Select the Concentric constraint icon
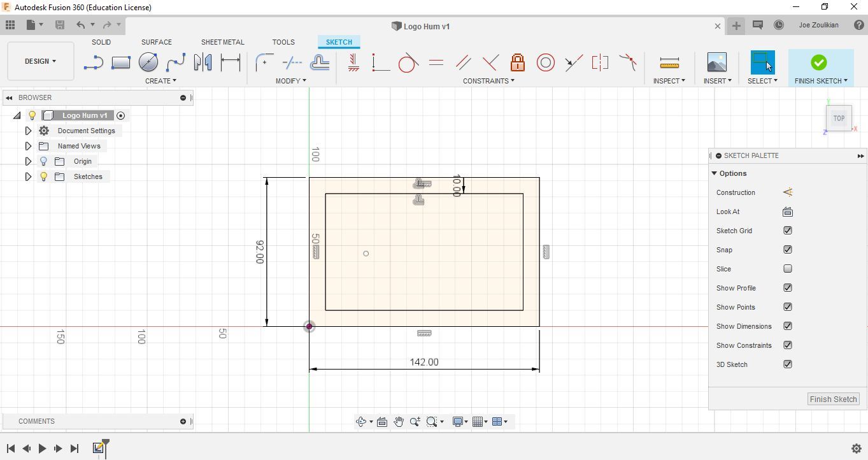The image size is (868, 460). pos(545,62)
